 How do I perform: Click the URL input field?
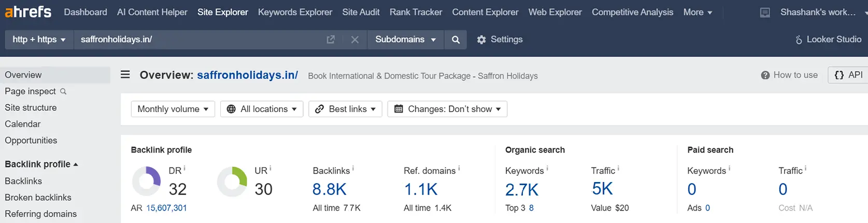pyautogui.click(x=200, y=39)
